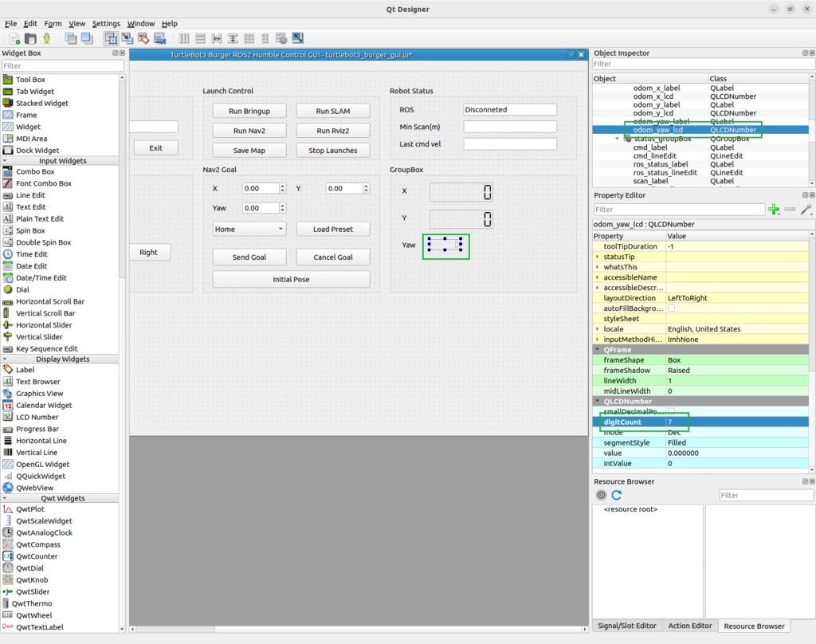Click the ROS status Disconneted field
The height and width of the screenshot is (644, 816).
click(510, 110)
